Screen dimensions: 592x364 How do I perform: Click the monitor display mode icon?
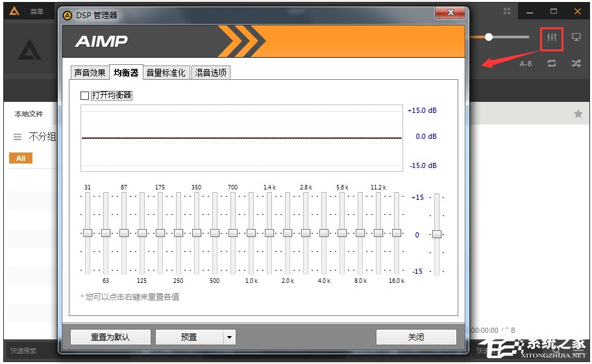coord(576,38)
